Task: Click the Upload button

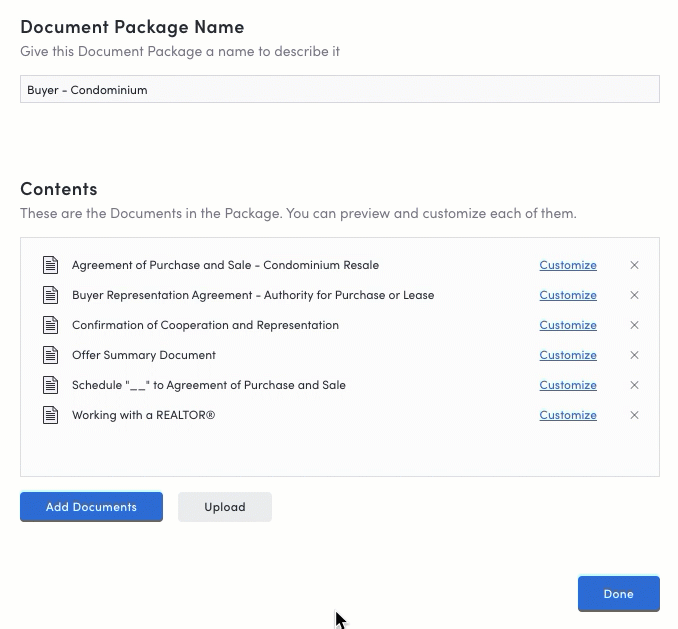Action: (225, 507)
